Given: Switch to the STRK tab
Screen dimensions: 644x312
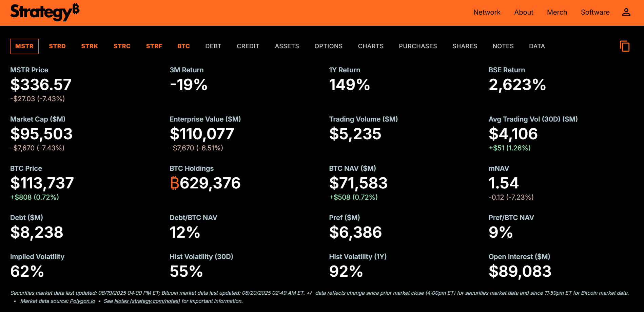Looking at the screenshot, I should pos(90,46).
